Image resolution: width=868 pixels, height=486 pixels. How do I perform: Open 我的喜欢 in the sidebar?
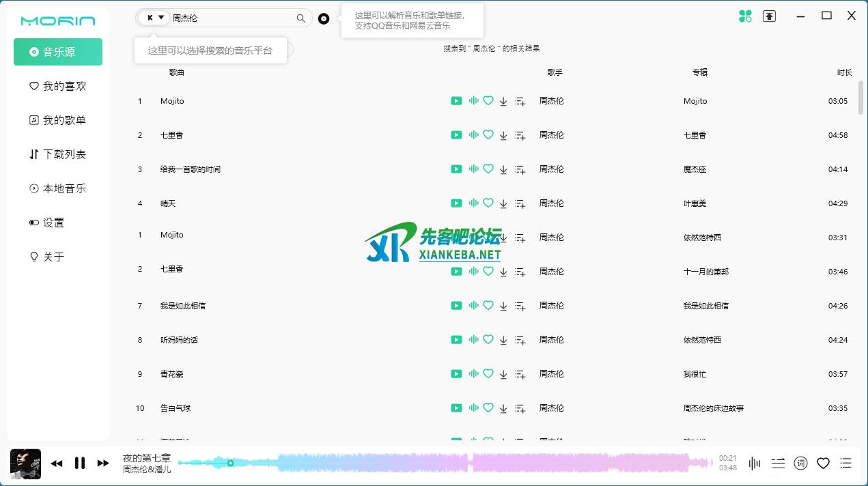click(x=58, y=86)
